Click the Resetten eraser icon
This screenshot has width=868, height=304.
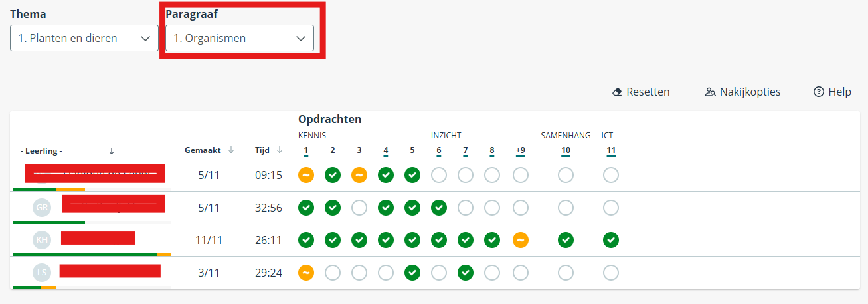(617, 92)
